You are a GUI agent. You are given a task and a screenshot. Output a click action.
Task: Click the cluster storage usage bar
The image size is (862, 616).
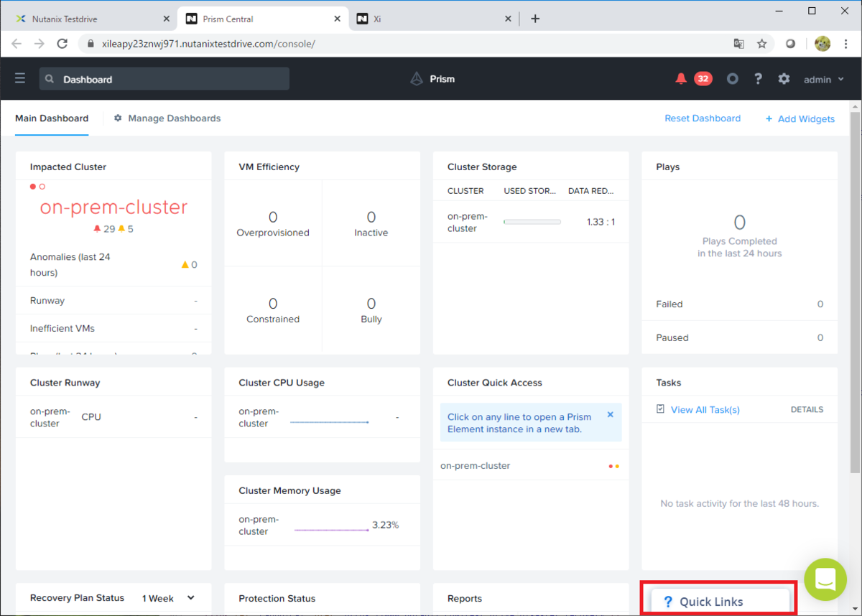pos(532,223)
